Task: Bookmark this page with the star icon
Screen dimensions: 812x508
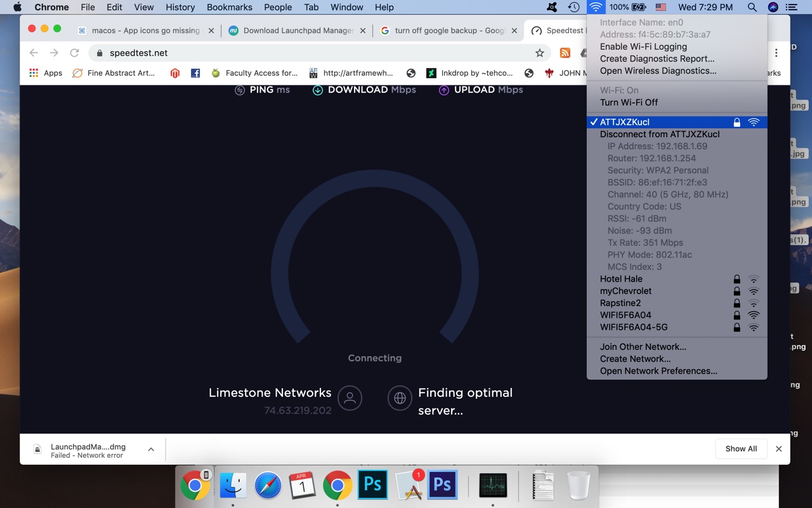Action: tap(539, 53)
